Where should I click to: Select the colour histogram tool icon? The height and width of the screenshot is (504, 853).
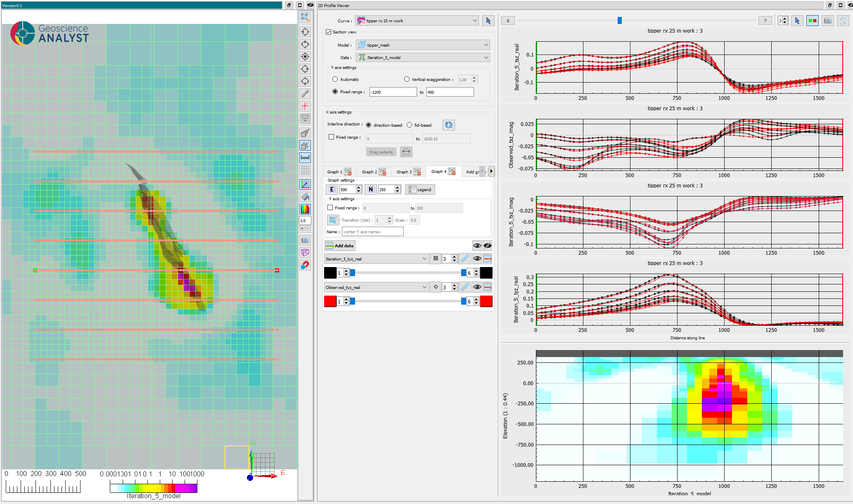(305, 209)
